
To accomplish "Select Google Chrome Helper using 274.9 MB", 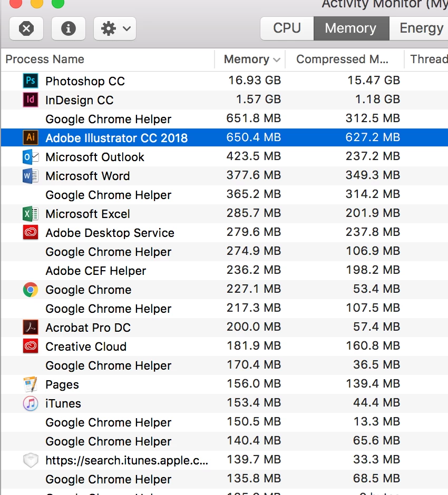I will tap(108, 252).
